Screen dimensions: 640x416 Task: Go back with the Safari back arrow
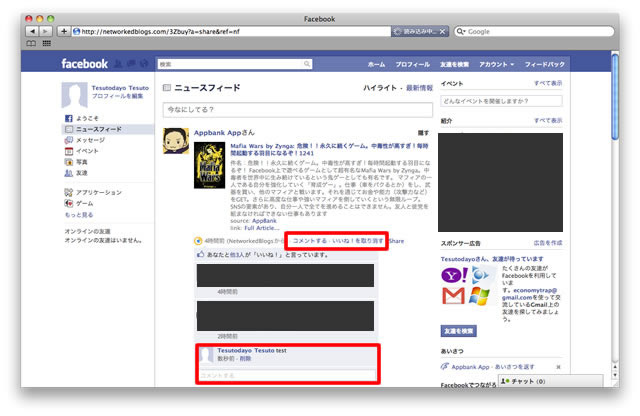(32, 31)
